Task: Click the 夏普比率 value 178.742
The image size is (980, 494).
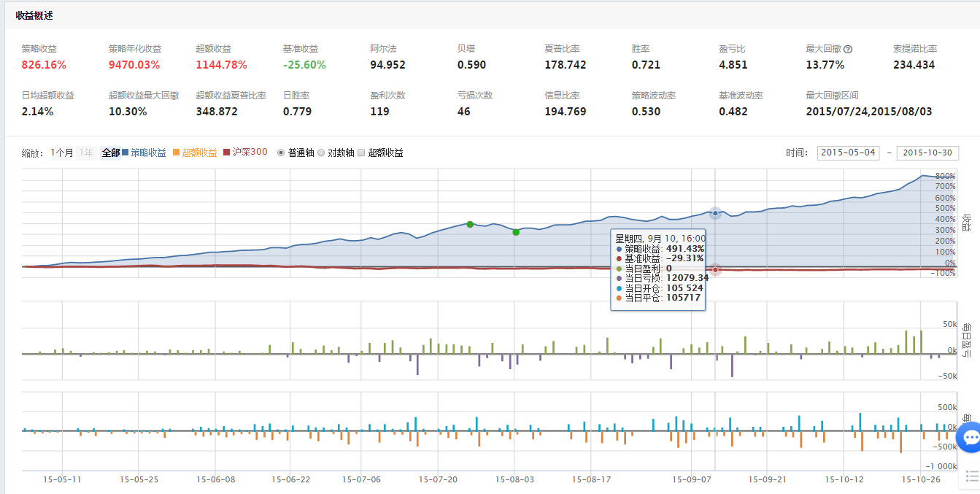Action: pos(566,65)
